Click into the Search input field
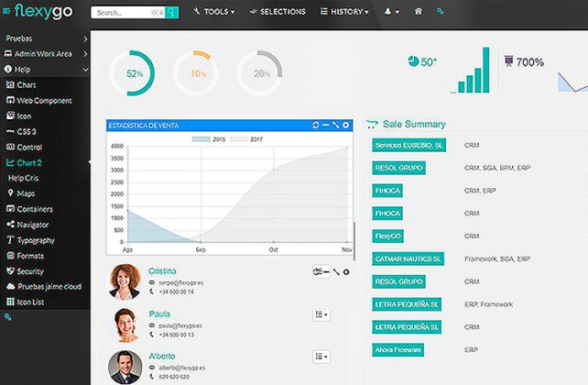This screenshot has height=385, width=588. 126,13
